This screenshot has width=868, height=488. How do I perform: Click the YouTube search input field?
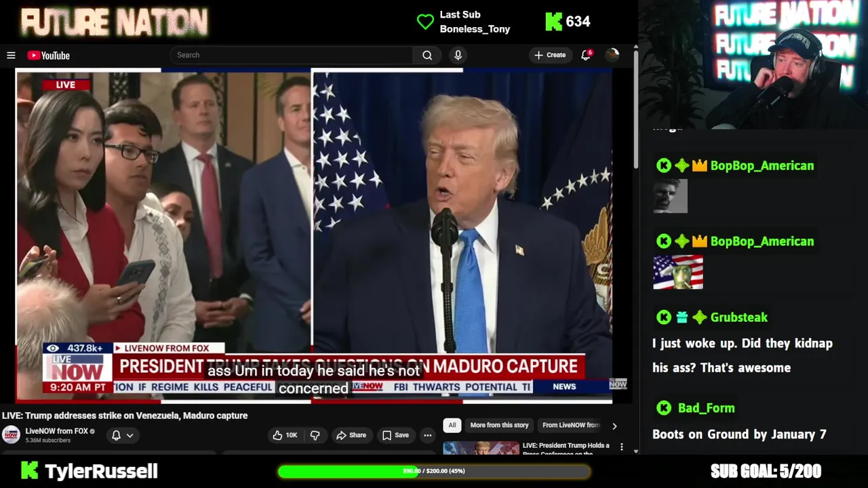(292, 55)
